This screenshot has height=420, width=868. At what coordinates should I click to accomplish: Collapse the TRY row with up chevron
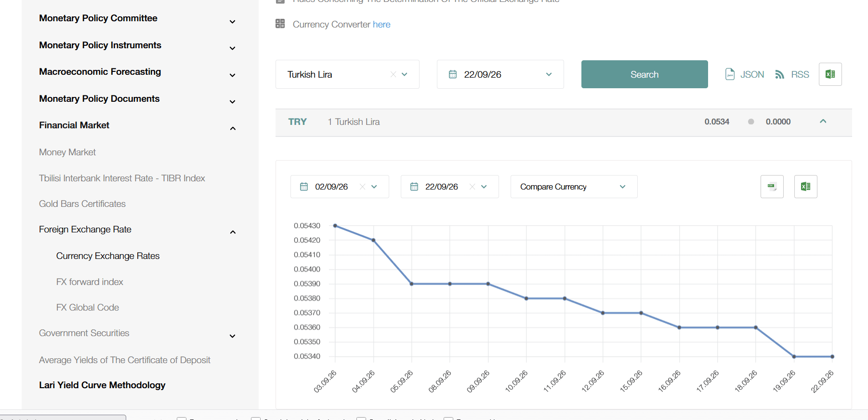[823, 122]
